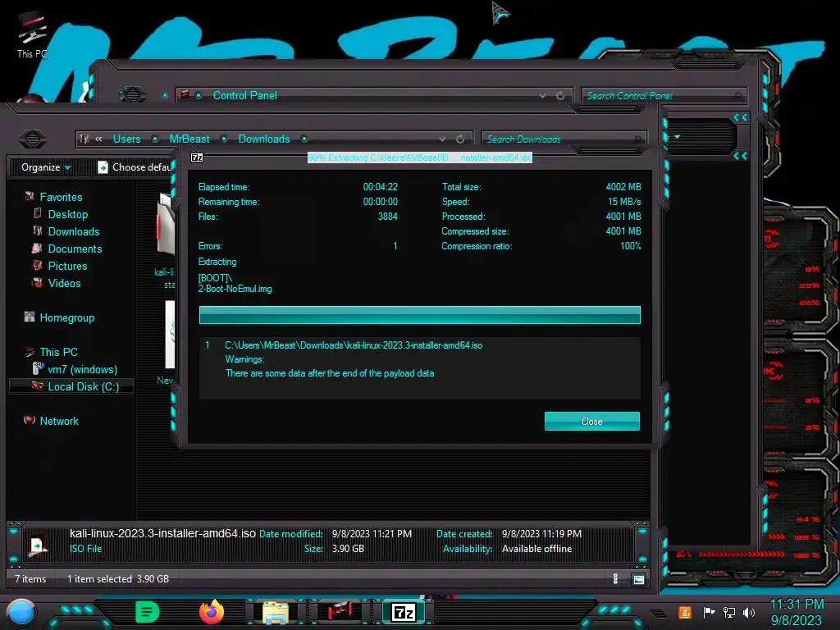The height and width of the screenshot is (630, 840).
Task: Click upper double-chevron collapse in right panel
Action: 741,118
